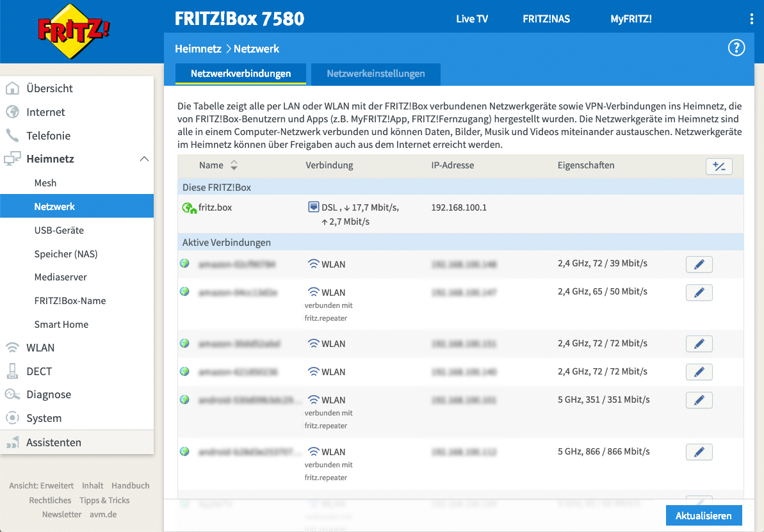Open FRITZ!NAS in the header

click(546, 19)
